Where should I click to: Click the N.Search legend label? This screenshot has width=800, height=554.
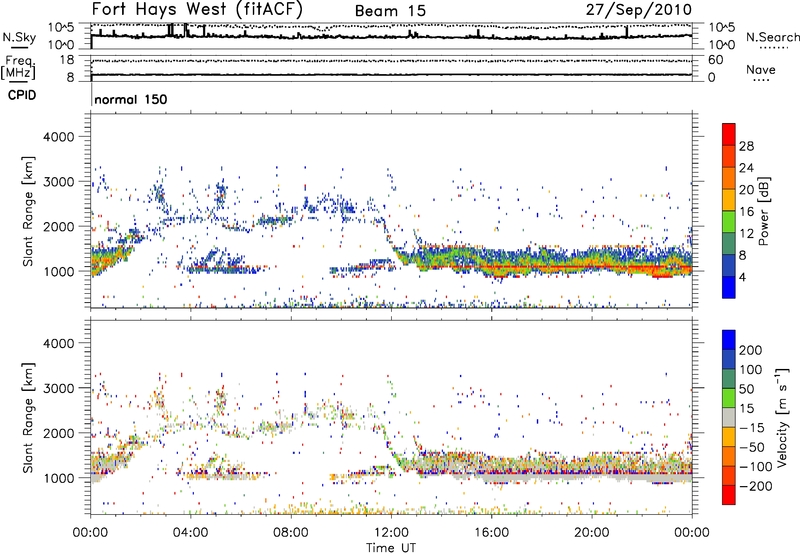point(772,37)
